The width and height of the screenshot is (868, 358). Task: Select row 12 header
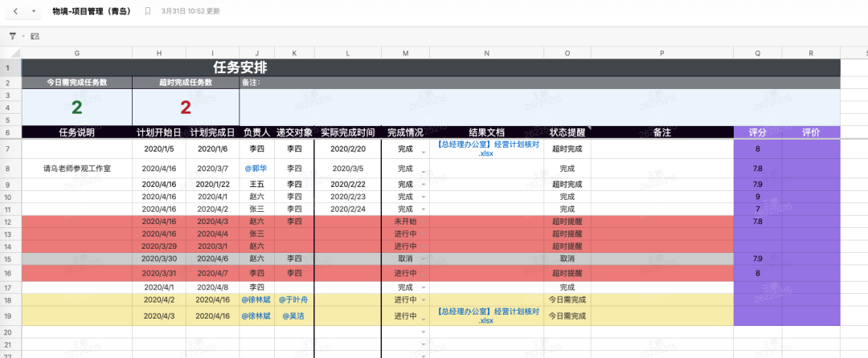(10, 221)
